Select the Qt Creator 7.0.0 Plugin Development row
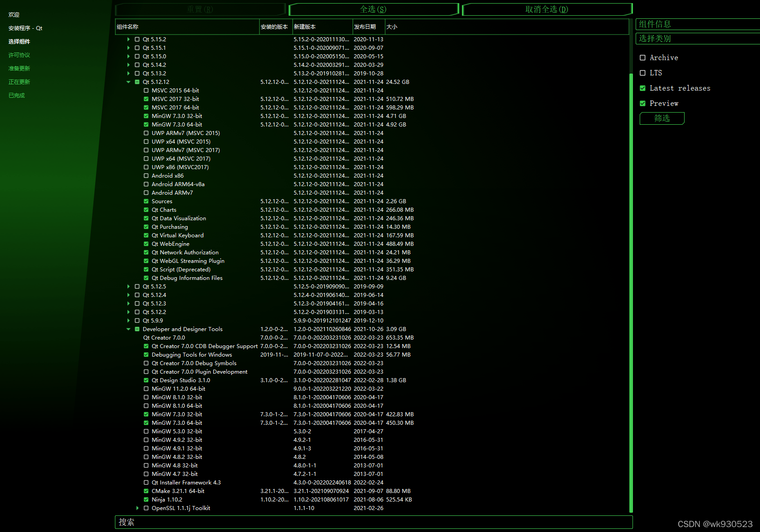Viewport: 760px width, 532px height. pyautogui.click(x=372, y=372)
